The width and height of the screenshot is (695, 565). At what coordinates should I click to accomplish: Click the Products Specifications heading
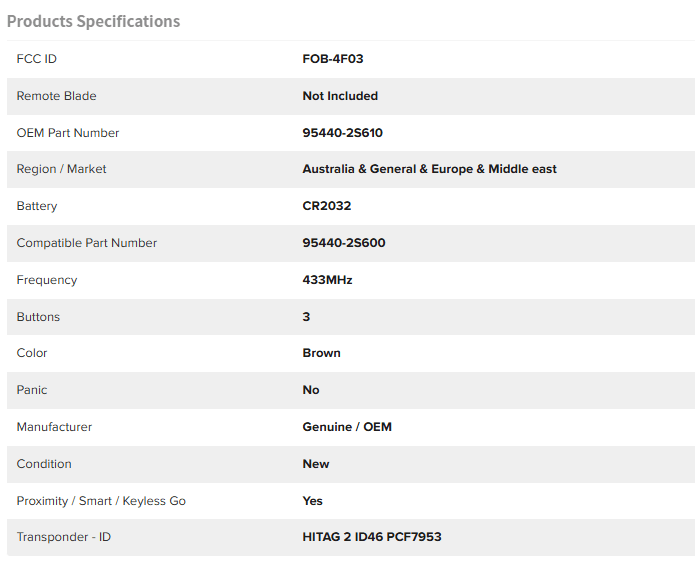pyautogui.click(x=93, y=21)
